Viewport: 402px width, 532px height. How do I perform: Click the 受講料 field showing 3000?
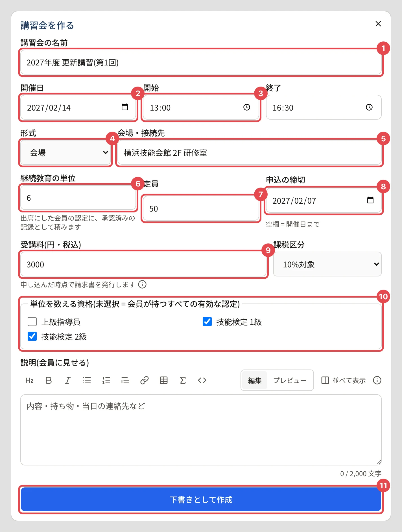pos(143,264)
